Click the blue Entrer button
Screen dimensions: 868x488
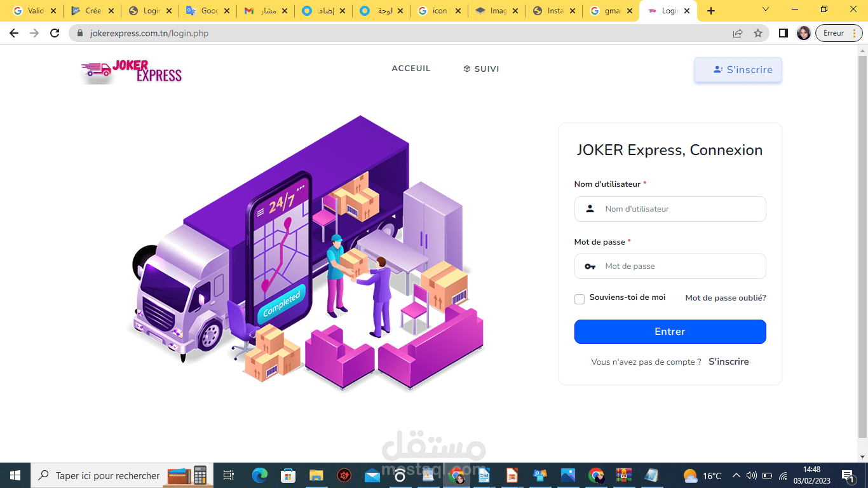pos(670,332)
